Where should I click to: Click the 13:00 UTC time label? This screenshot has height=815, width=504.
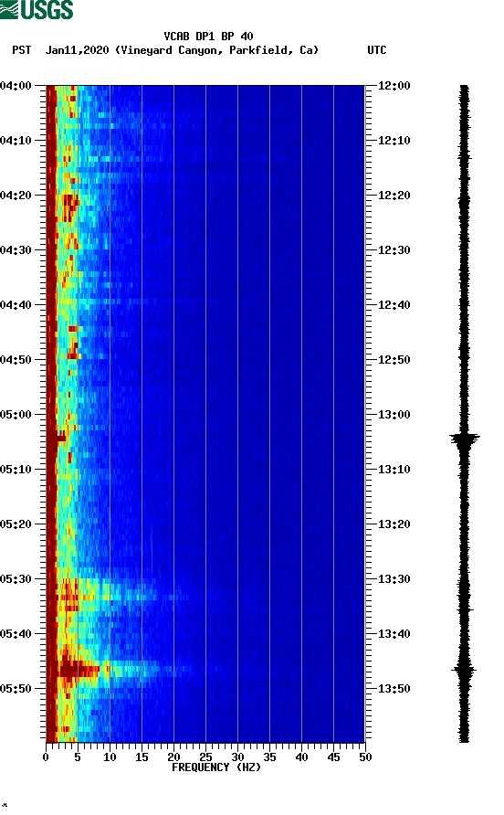pyautogui.click(x=394, y=414)
